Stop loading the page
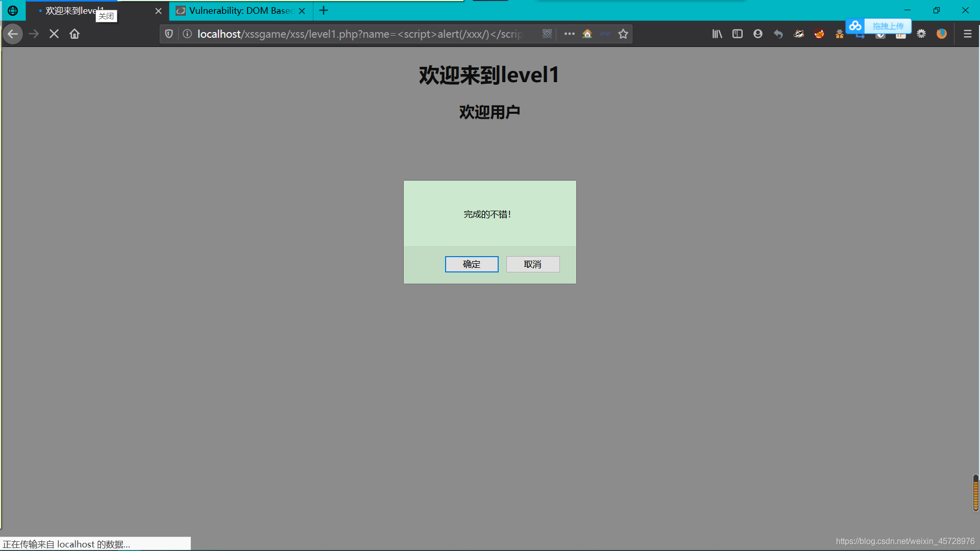Viewport: 980px width, 551px height. pyautogui.click(x=54, y=34)
